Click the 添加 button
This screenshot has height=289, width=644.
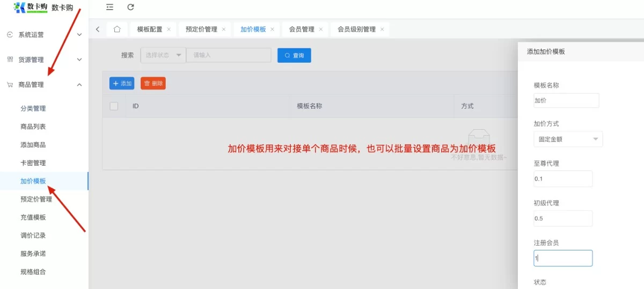[x=122, y=84]
